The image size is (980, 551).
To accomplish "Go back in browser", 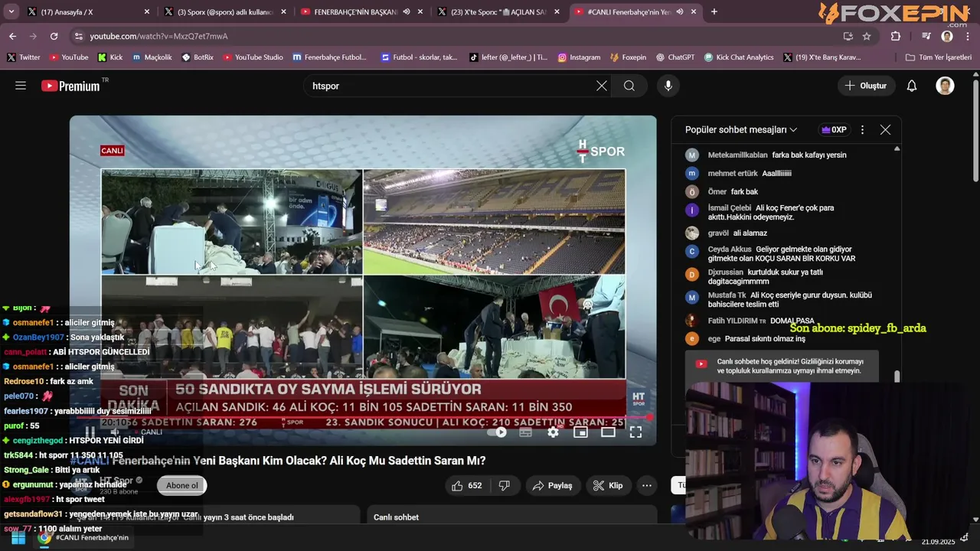I will click(12, 36).
